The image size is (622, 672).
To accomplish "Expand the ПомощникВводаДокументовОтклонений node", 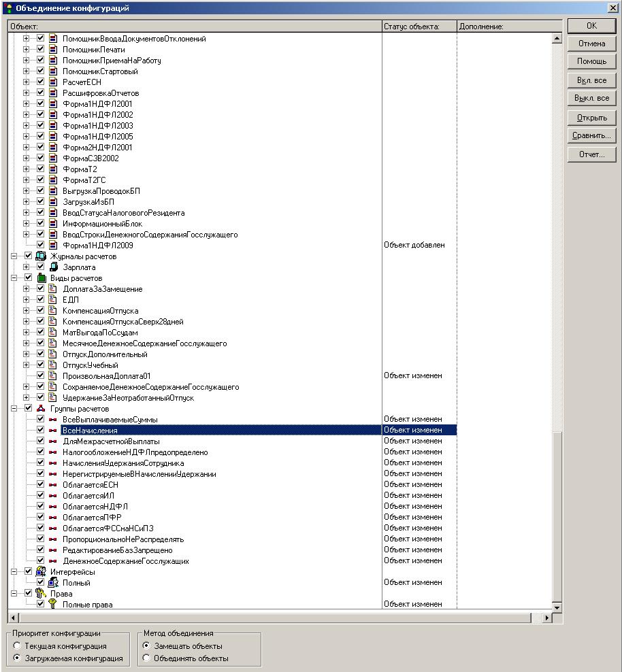I will [x=26, y=39].
